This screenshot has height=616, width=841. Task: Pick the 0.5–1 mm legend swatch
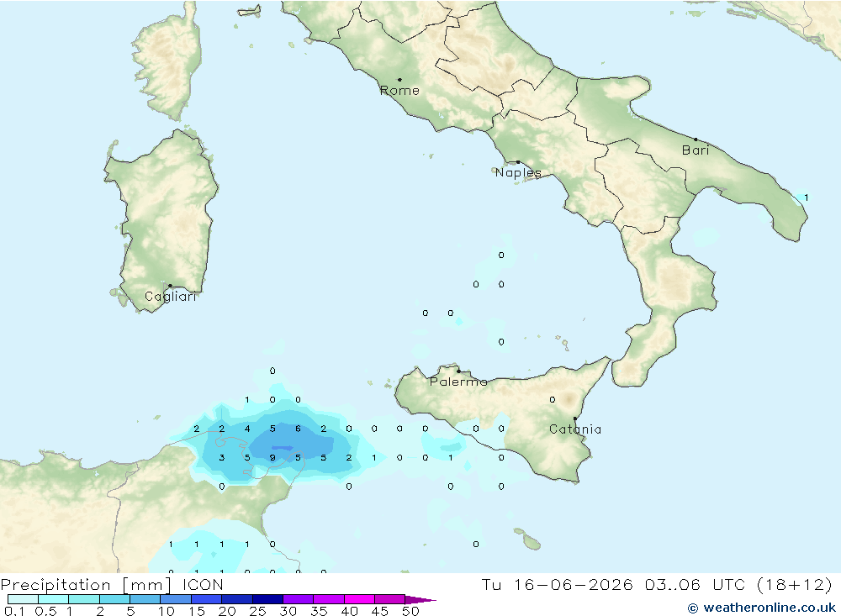pyautogui.click(x=54, y=599)
